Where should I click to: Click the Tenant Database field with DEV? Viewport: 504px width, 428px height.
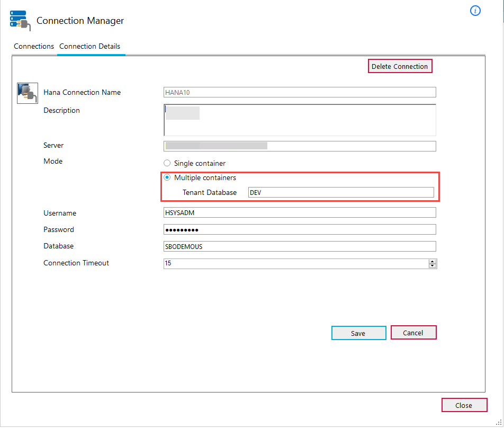pos(341,192)
